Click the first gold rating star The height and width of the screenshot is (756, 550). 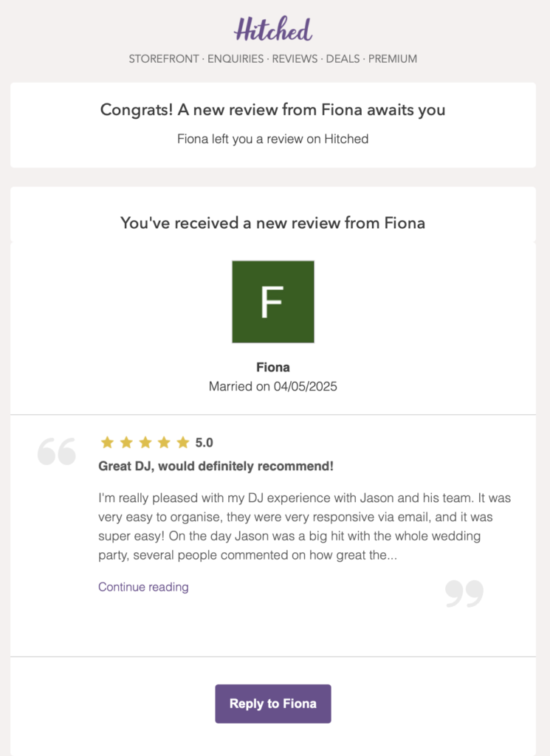[x=107, y=442]
